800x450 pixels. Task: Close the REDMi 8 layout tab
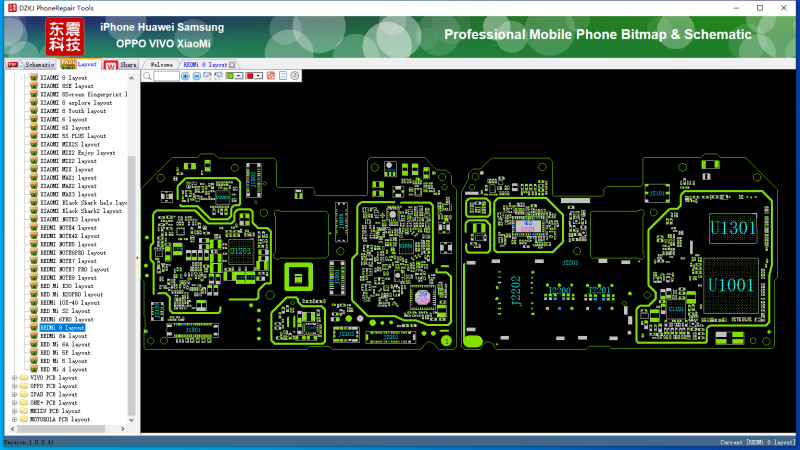[233, 64]
